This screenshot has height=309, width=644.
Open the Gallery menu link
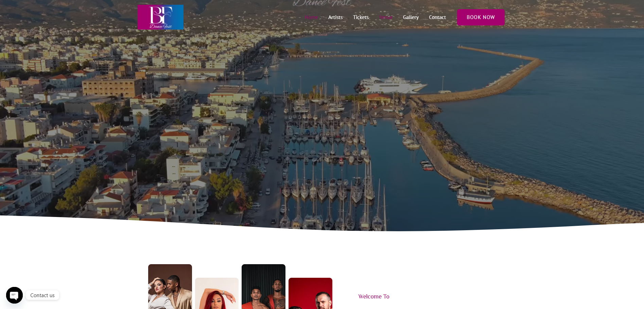point(411,17)
